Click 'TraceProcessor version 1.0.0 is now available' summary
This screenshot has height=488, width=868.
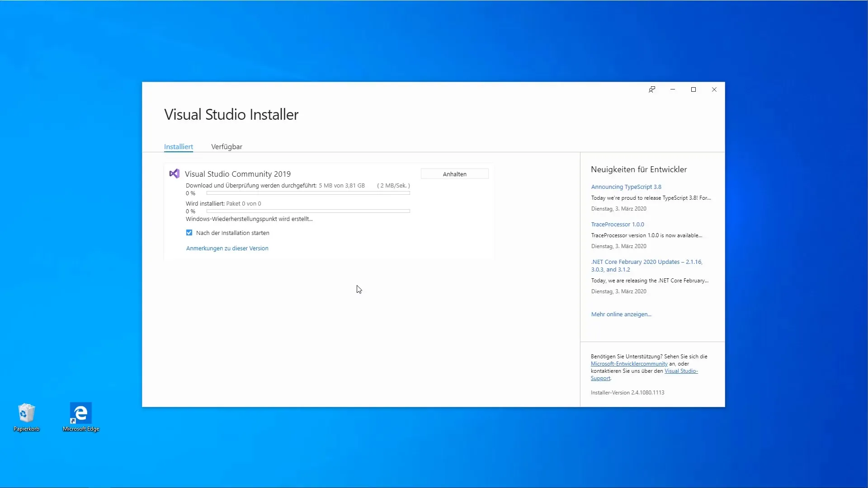[646, 235]
